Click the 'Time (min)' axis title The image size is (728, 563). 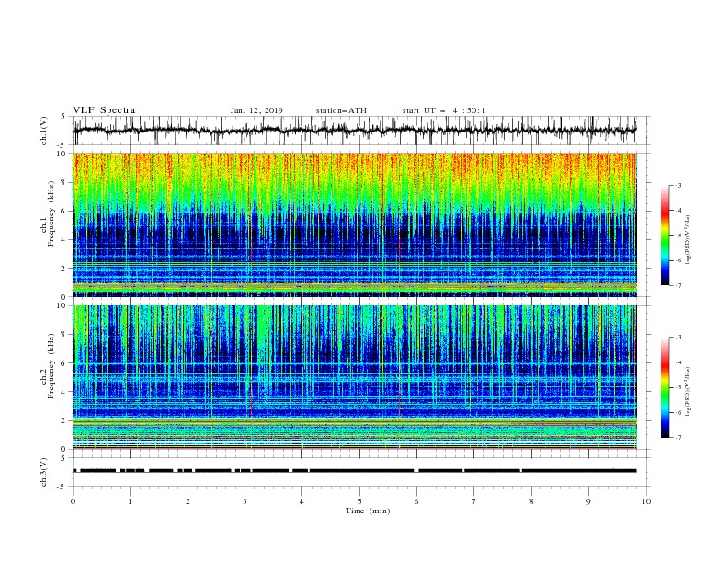tap(368, 511)
